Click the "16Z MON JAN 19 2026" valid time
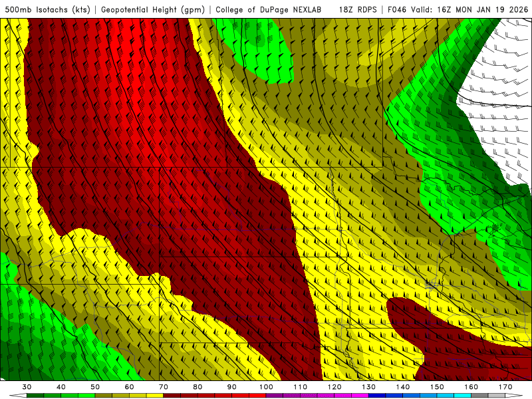The width and height of the screenshot is (532, 399). [x=483, y=10]
